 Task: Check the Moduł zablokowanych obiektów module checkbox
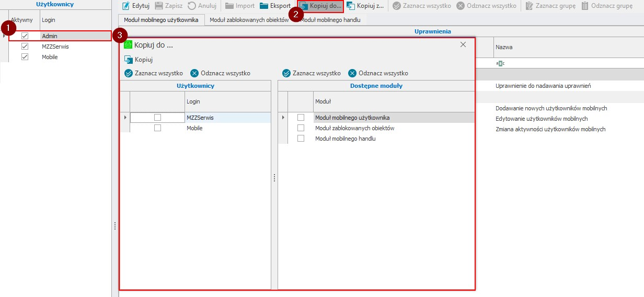(301, 128)
